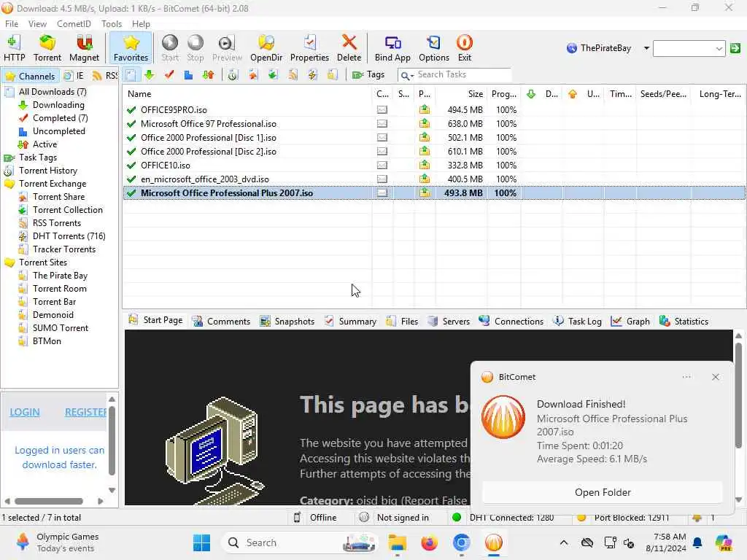Sort the task list by Size column

point(461,94)
